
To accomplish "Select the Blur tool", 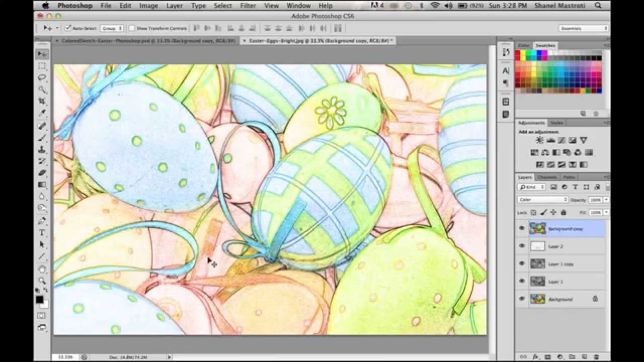I will click(42, 196).
